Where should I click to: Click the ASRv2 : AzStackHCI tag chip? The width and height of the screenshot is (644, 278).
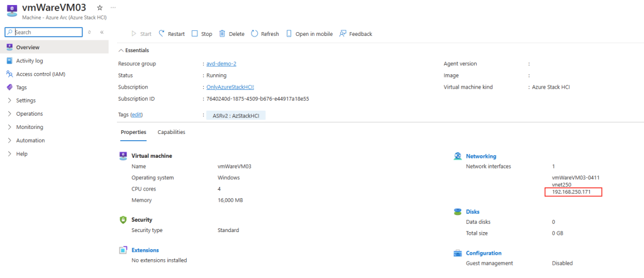(x=236, y=116)
